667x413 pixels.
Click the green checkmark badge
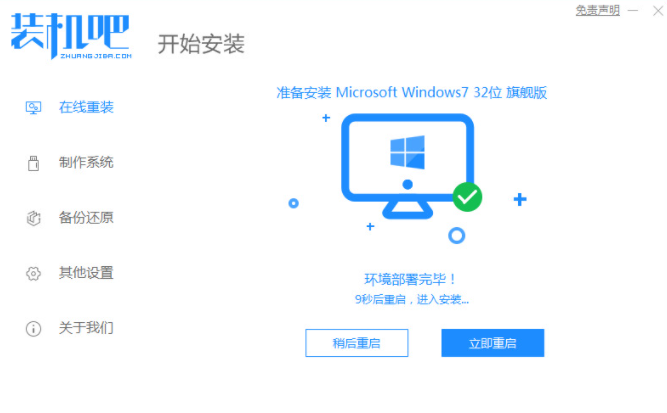[467, 197]
